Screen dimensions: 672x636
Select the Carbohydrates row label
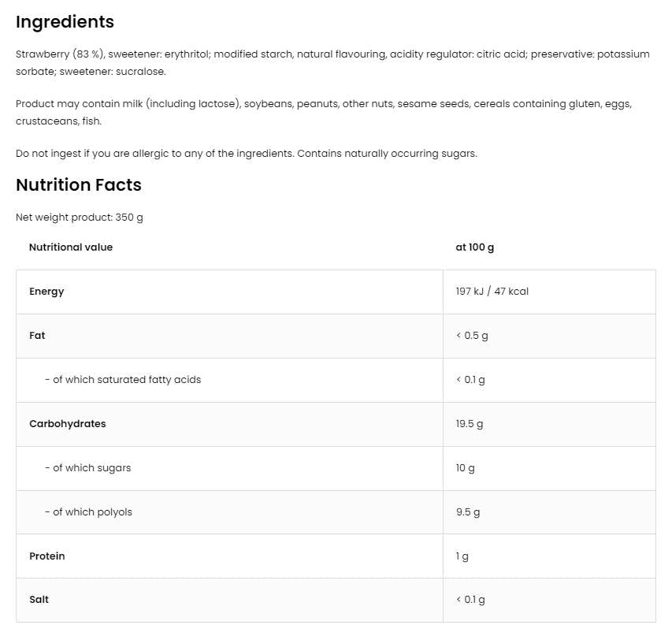pyautogui.click(x=67, y=424)
